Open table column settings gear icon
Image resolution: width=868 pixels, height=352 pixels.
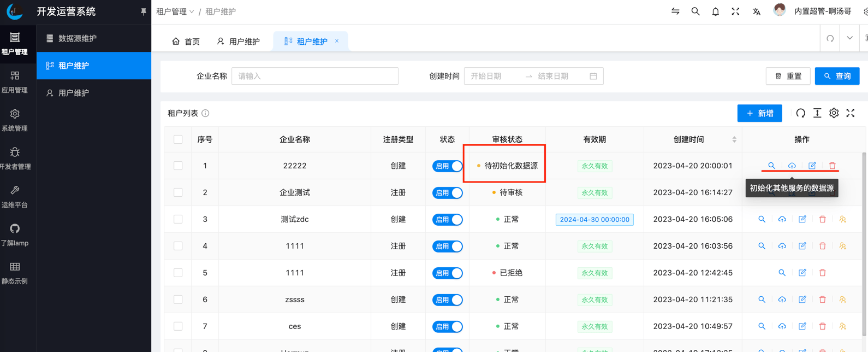[x=834, y=113]
